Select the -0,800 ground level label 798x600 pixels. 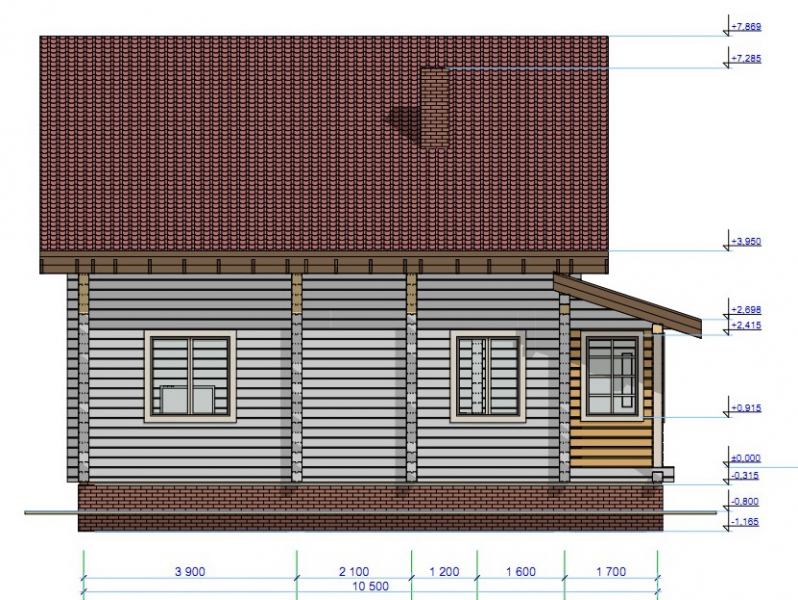(x=745, y=501)
